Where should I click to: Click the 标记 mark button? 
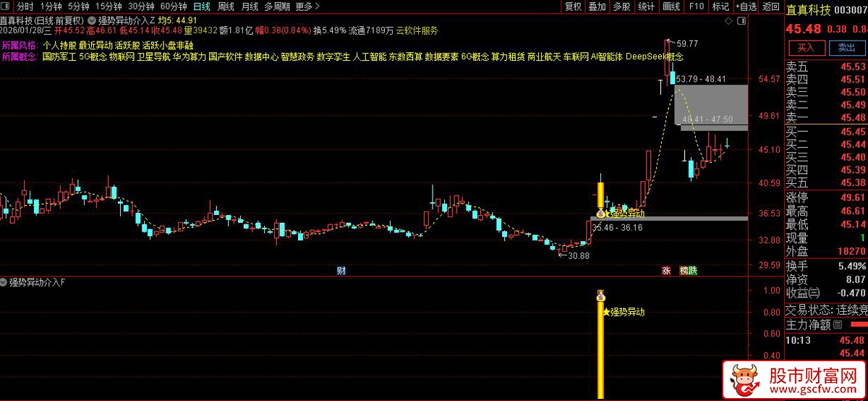pos(720,7)
